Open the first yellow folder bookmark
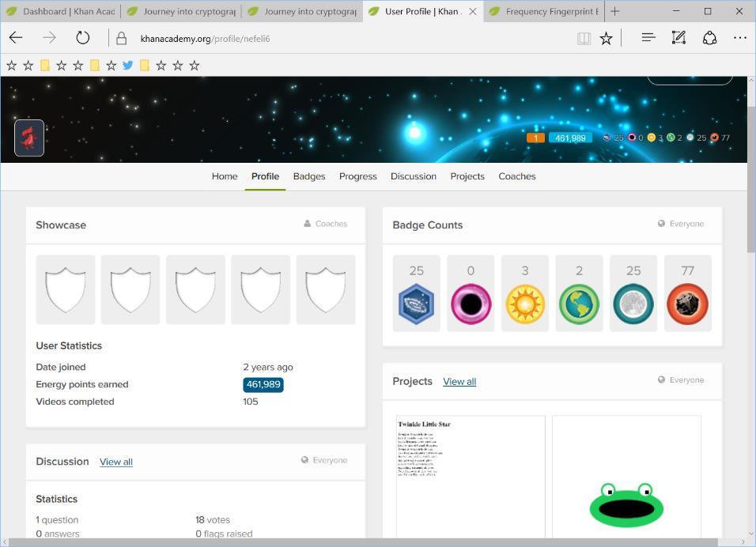Screen dimensions: 756x547 (x=45, y=65)
